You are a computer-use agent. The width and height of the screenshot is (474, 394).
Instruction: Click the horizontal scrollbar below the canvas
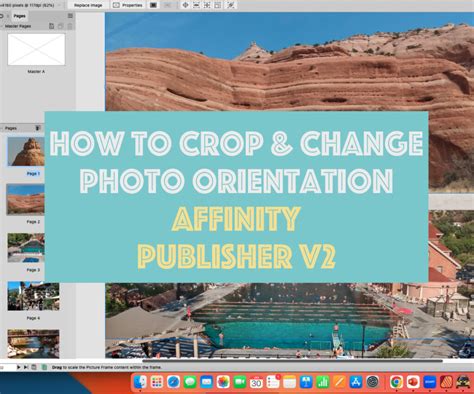[x=292, y=361]
